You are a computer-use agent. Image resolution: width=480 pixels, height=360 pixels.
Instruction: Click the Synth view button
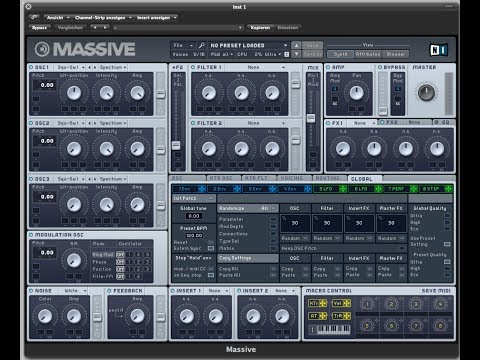coord(340,54)
